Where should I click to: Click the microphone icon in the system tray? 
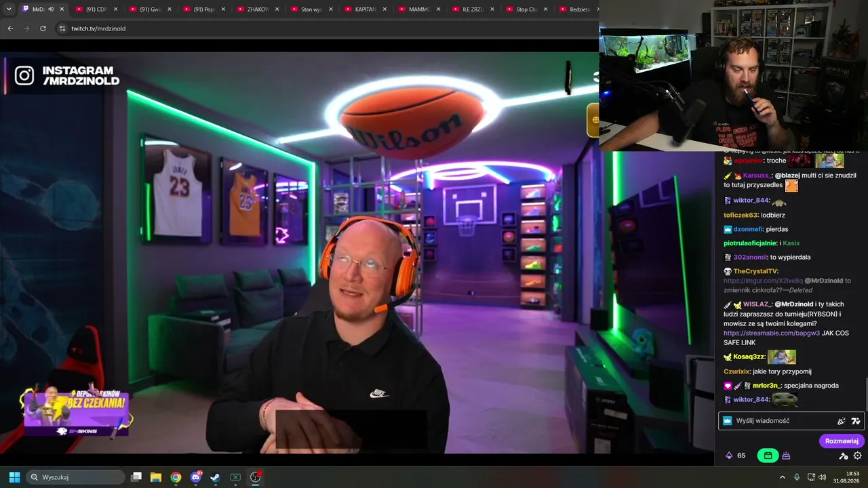[797, 477]
